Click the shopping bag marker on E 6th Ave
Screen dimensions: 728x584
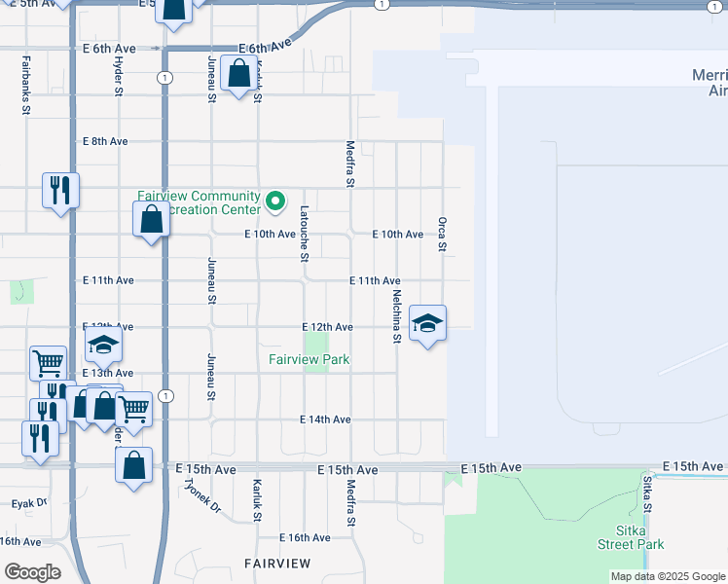pos(238,74)
